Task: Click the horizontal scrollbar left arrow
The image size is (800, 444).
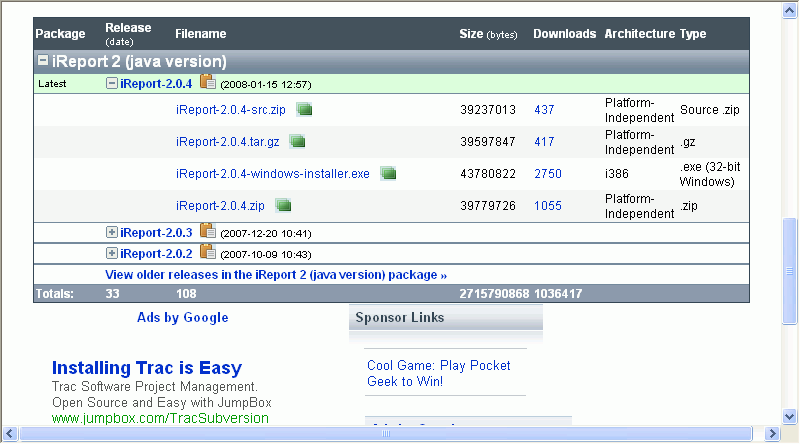Action: point(10,434)
